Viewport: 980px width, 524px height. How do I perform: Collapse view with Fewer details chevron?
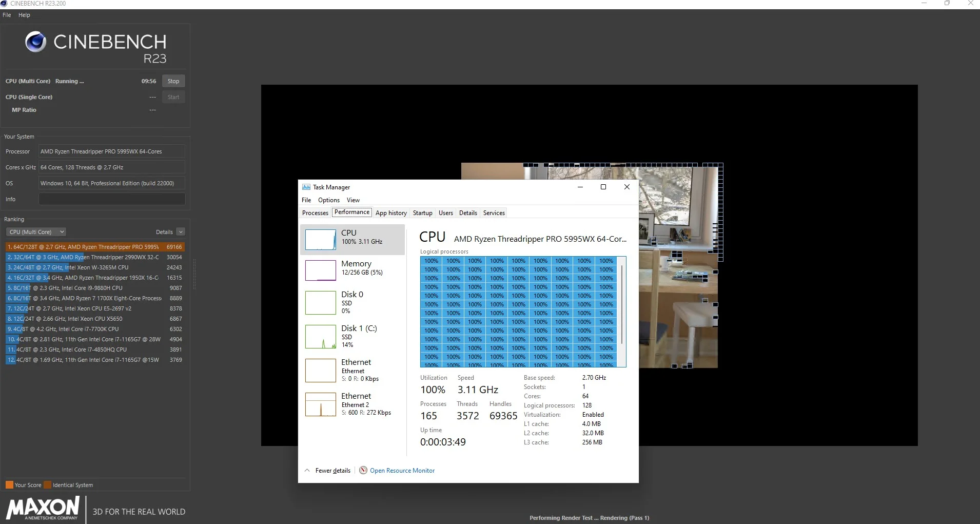tap(307, 470)
